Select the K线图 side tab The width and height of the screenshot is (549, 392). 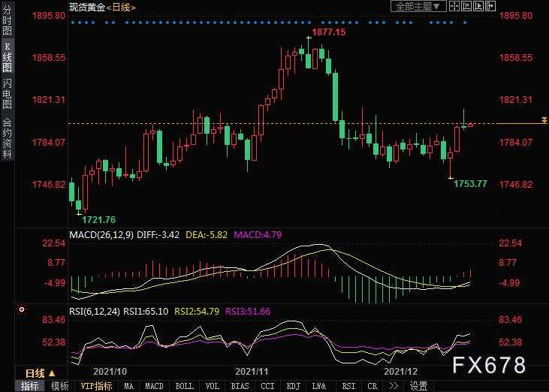(7, 57)
